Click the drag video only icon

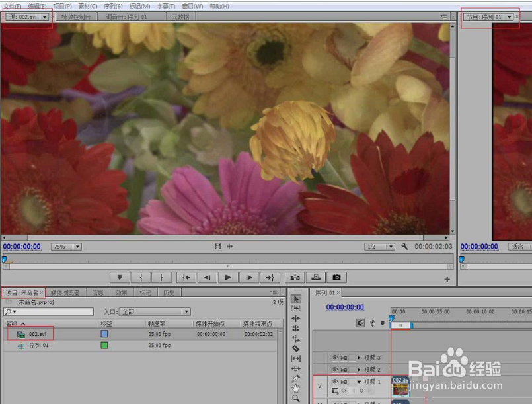218,246
